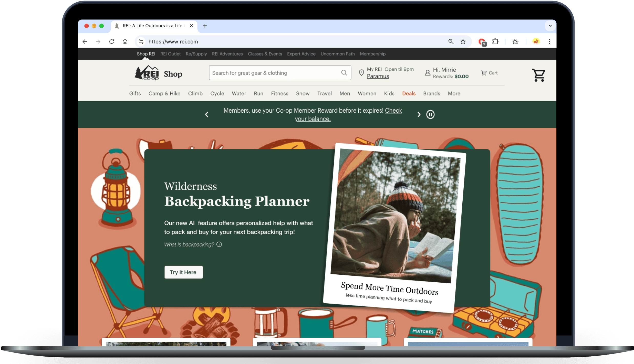Click the Paramus store link
This screenshot has height=364, width=634.
point(378,76)
